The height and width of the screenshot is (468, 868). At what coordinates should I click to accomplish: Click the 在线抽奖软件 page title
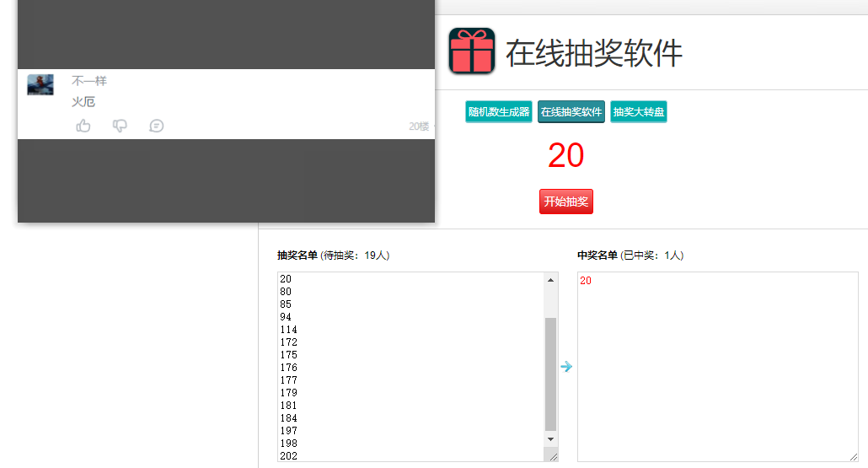pyautogui.click(x=594, y=53)
